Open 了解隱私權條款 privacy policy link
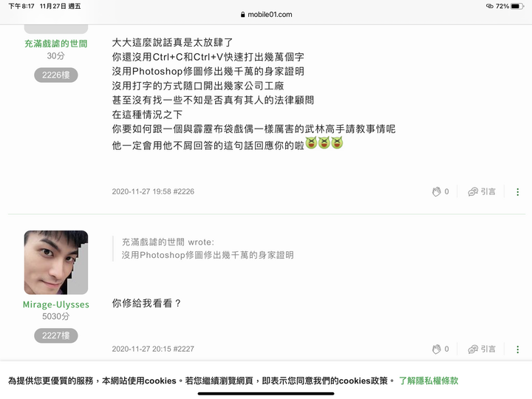532x399 pixels. 429,381
